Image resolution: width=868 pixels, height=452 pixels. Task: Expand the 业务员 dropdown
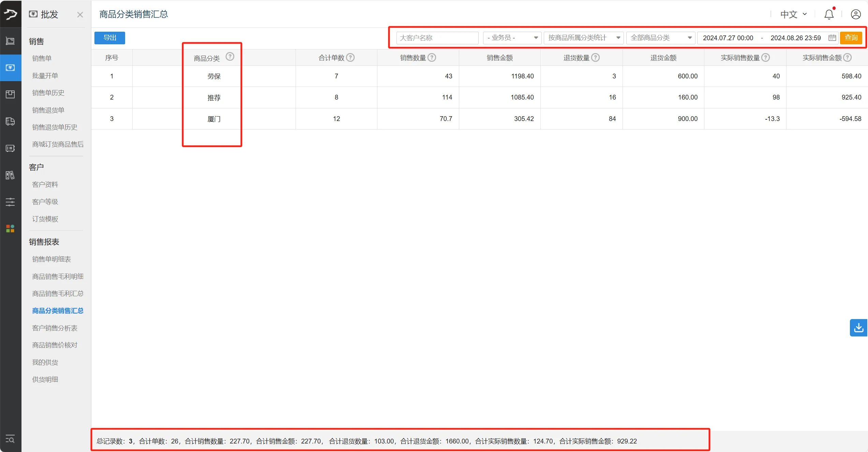[512, 38]
